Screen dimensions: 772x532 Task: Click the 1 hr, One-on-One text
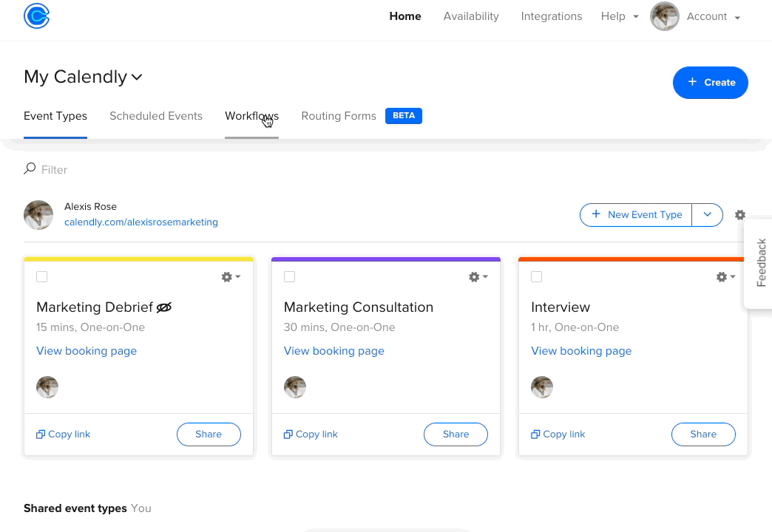(x=575, y=327)
